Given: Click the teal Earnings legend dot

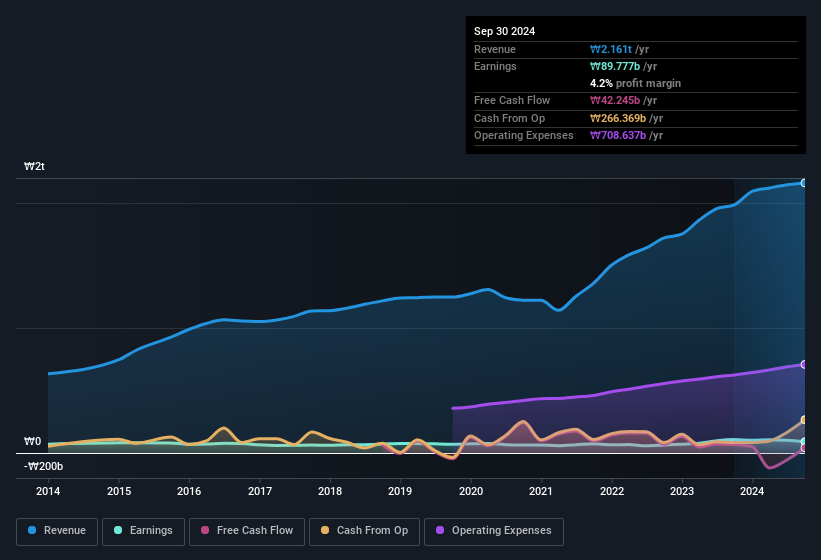Looking at the screenshot, I should coord(118,531).
